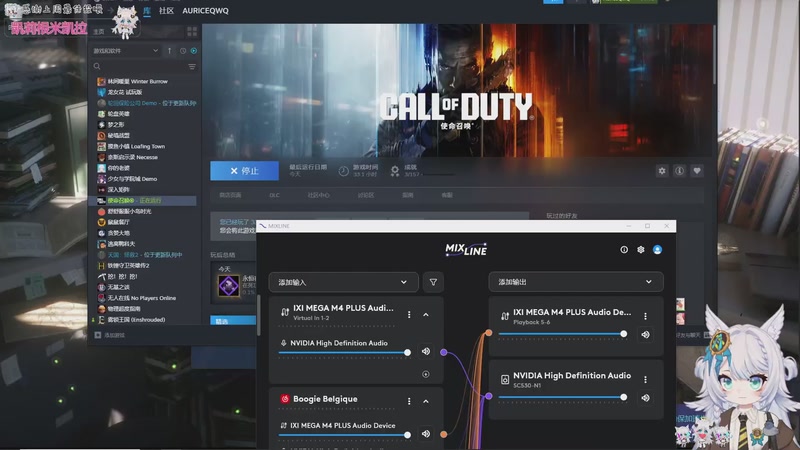Click Steam library sort arrow icon
The image size is (800, 450).
coord(169,51)
